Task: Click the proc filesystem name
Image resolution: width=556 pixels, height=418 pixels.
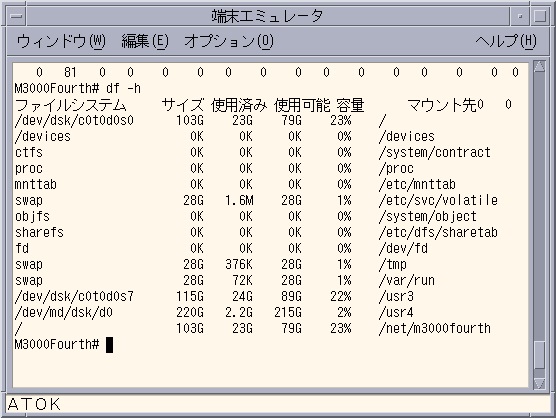Action: 29,168
